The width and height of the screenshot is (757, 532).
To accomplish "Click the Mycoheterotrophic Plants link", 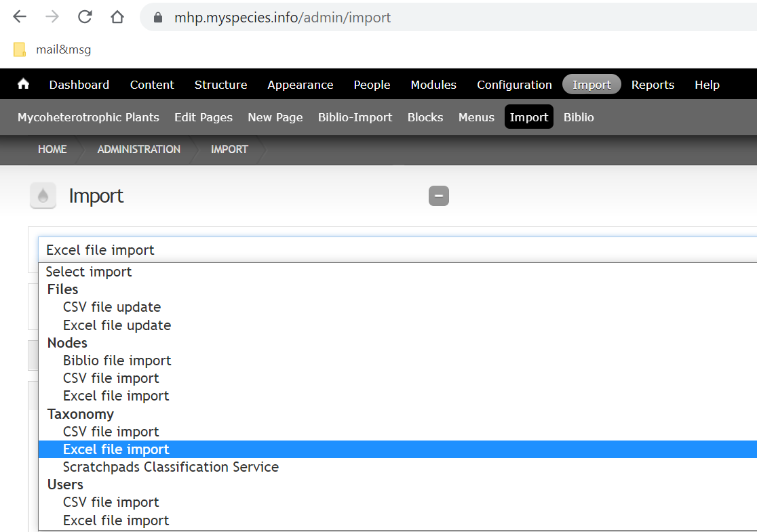I will click(88, 117).
